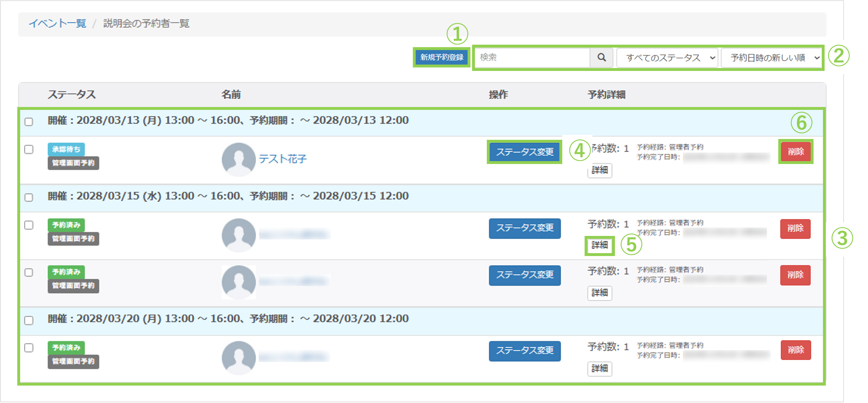868x403 pixels.
Task: Delete テスト花子 reservation with 削除
Action: click(796, 152)
